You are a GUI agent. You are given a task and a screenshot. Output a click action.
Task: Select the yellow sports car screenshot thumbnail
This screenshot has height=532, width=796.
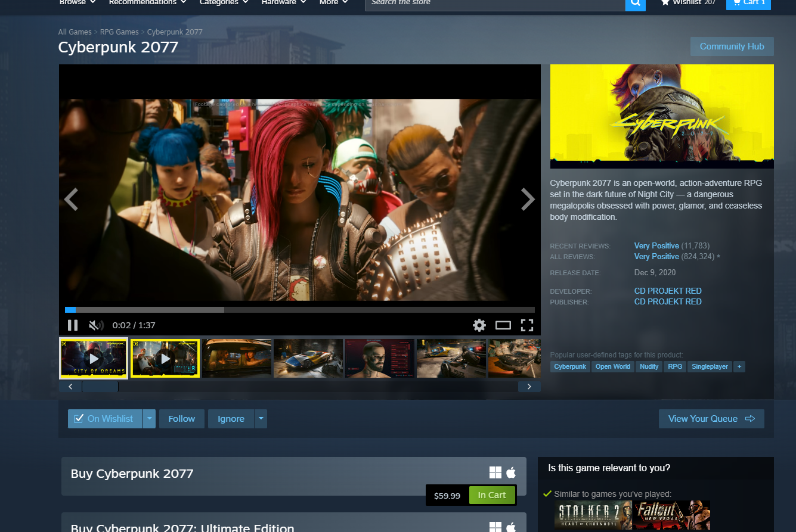[x=308, y=359]
